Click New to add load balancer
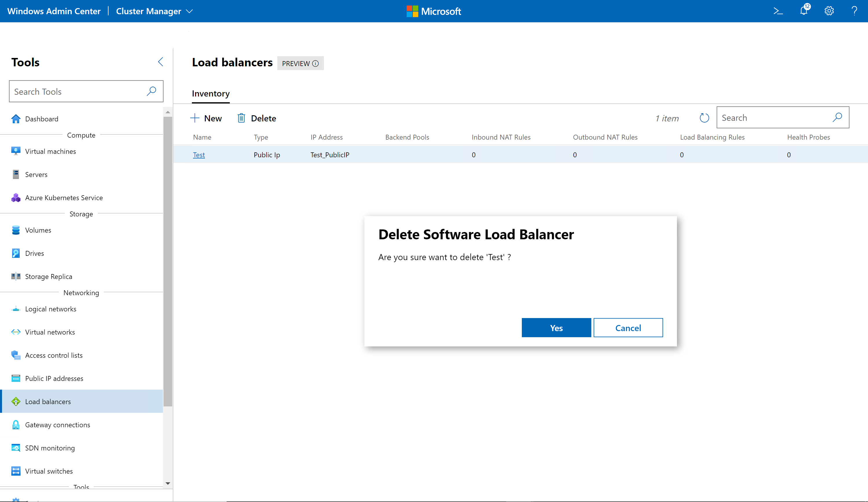The width and height of the screenshot is (868, 502). tap(206, 118)
